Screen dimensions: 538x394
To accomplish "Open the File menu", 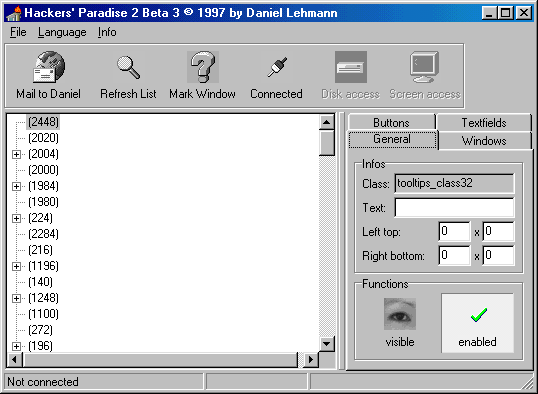I will point(18,32).
